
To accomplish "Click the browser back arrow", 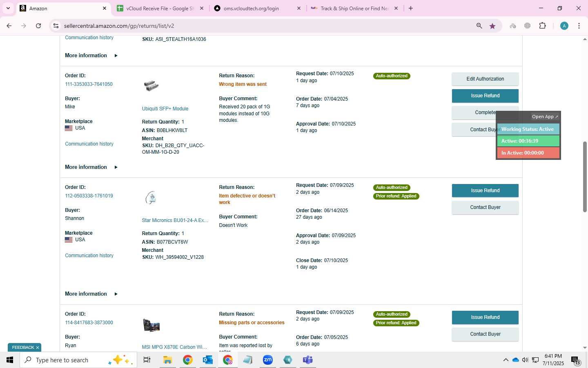I will (9, 26).
